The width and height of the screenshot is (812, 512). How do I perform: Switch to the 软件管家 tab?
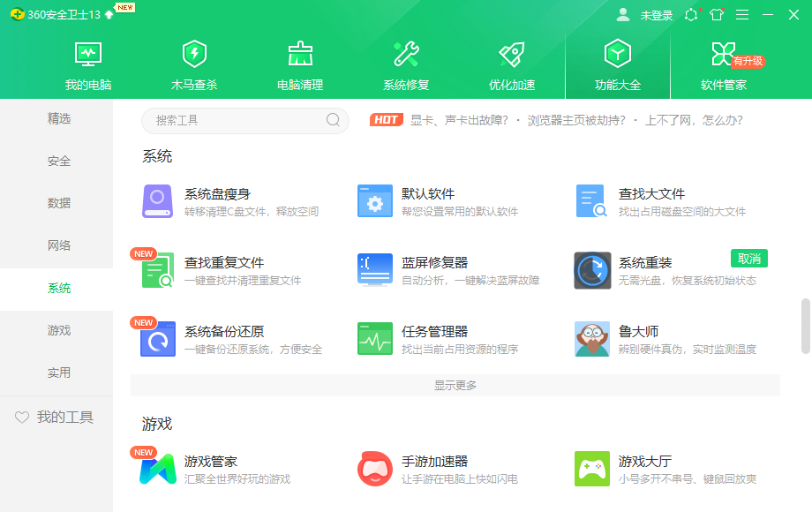point(724,66)
